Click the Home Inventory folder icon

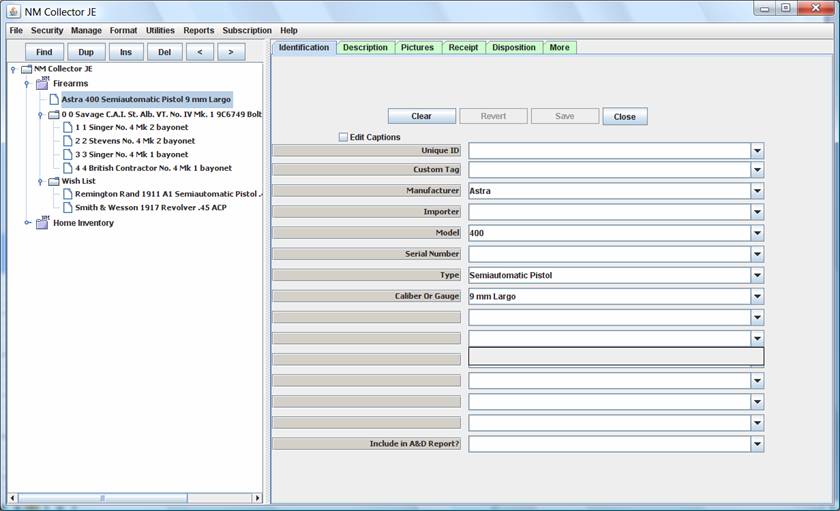(x=42, y=223)
